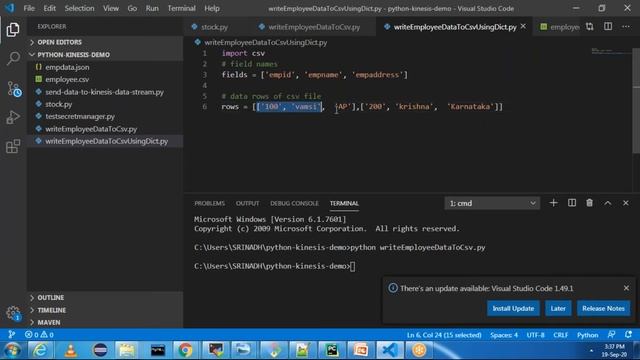640x360 pixels.
Task: Open the Search view in activity bar
Action: [x=13, y=58]
